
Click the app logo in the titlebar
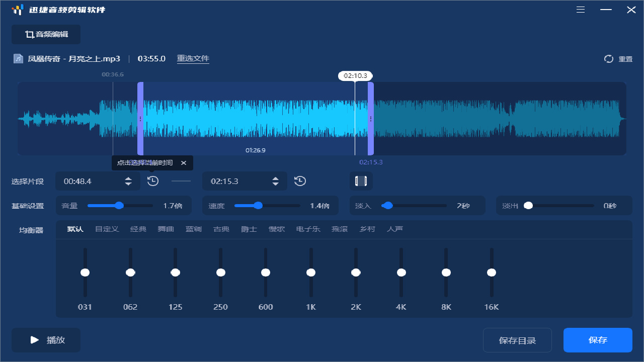[18, 10]
